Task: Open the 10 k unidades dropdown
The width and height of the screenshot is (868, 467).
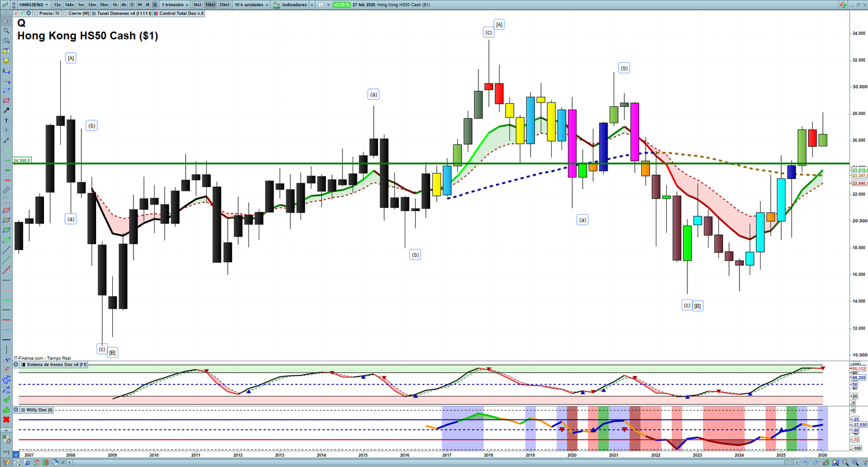Action: point(251,4)
